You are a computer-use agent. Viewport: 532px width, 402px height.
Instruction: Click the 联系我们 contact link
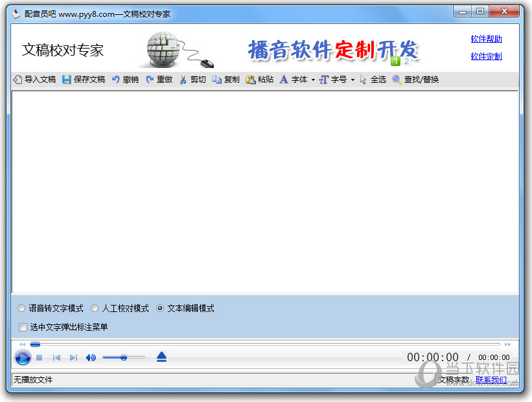click(491, 380)
